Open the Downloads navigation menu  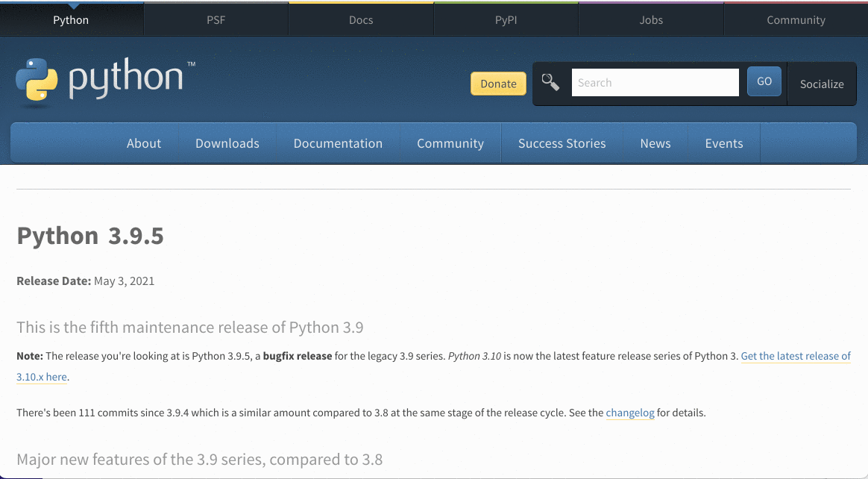[x=227, y=143]
